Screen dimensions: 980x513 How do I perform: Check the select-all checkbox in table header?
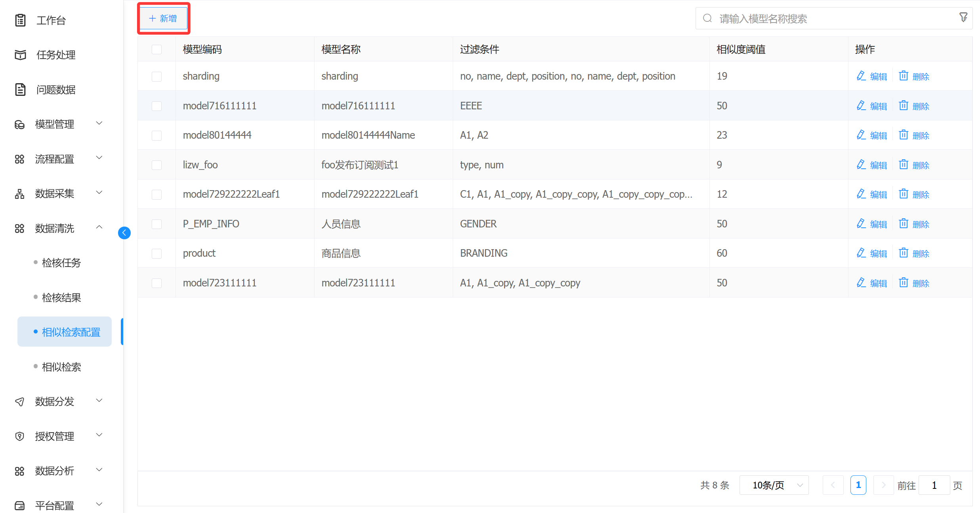pos(156,50)
